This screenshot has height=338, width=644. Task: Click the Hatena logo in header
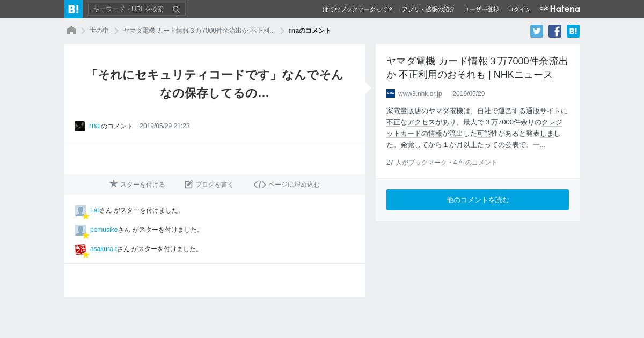(x=560, y=9)
